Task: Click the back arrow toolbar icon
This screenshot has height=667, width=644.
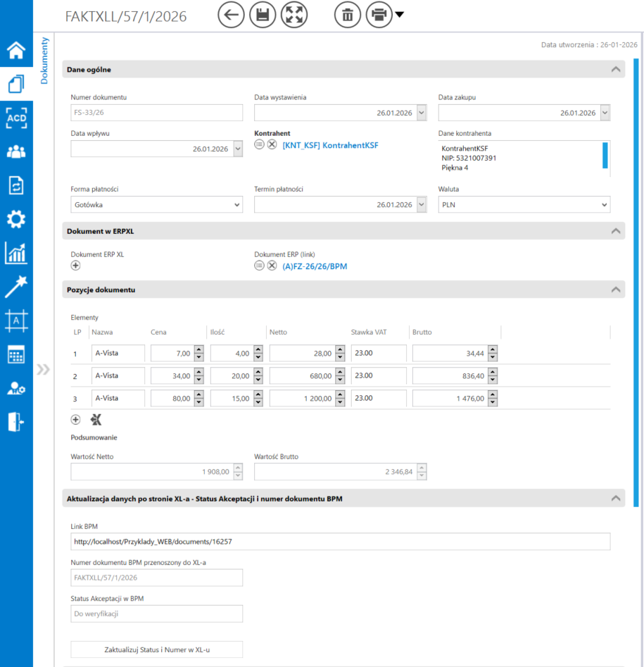Action: pyautogui.click(x=231, y=15)
